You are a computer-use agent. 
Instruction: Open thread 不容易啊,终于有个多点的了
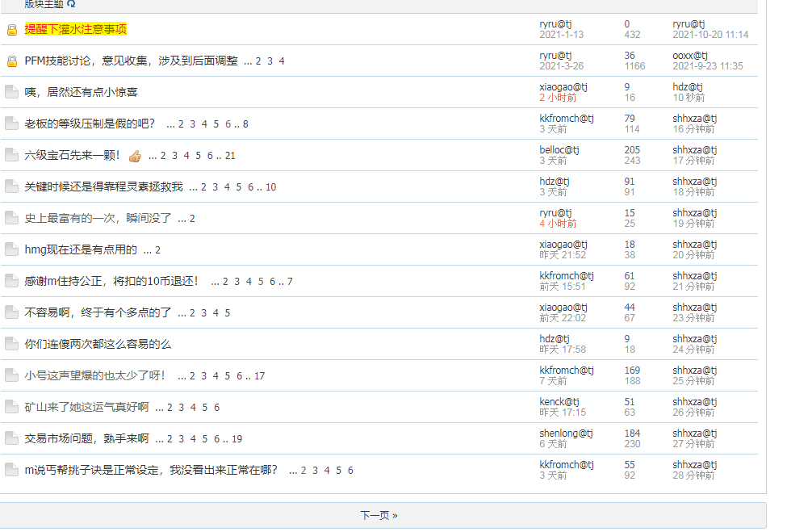point(98,312)
